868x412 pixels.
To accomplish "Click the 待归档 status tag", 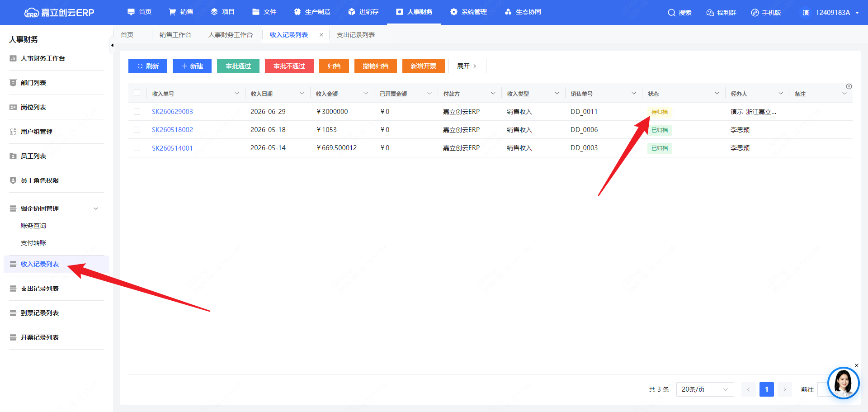I will pyautogui.click(x=660, y=112).
